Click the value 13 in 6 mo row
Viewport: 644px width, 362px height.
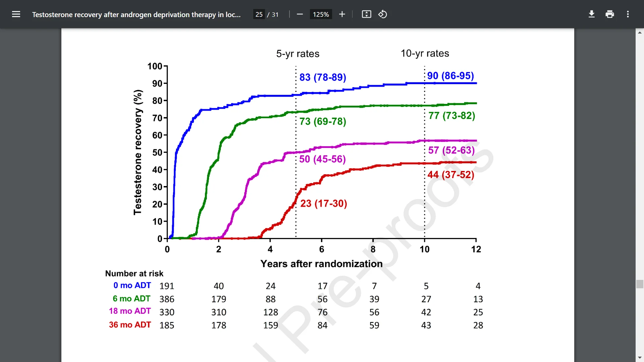[x=478, y=299]
